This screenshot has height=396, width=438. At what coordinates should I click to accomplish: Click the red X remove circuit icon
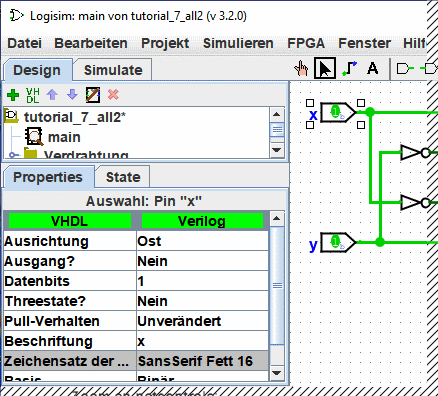113,95
